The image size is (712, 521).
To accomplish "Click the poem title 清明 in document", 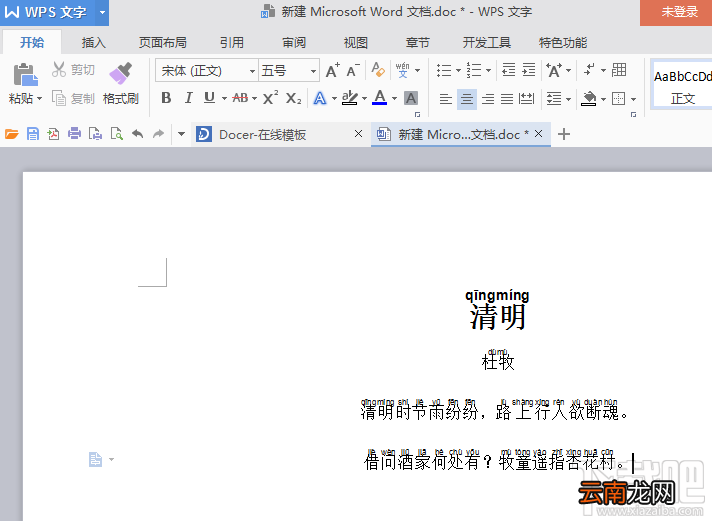I will pyautogui.click(x=498, y=317).
